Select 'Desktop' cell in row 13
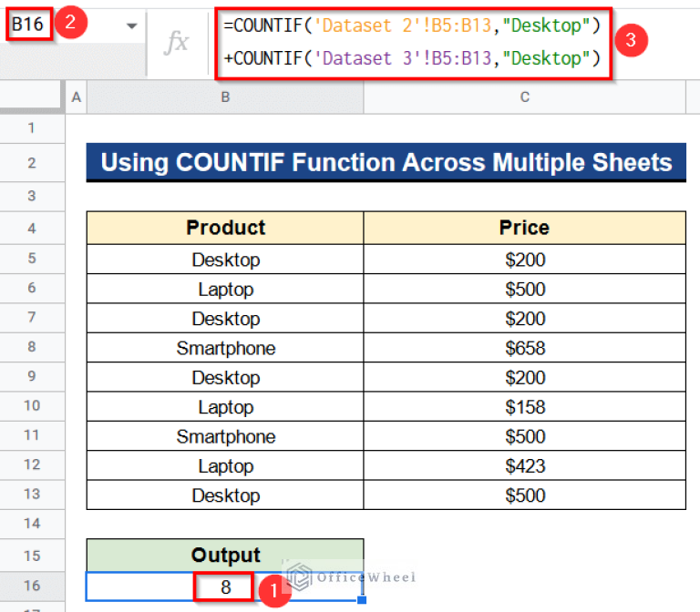Screen dimensions: 700x612 point(225,495)
